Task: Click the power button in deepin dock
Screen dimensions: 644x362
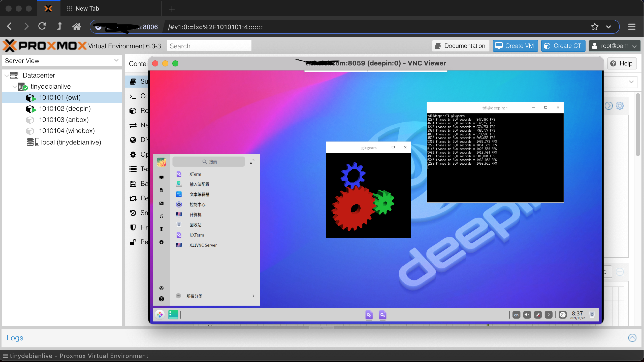Action: [x=563, y=315]
